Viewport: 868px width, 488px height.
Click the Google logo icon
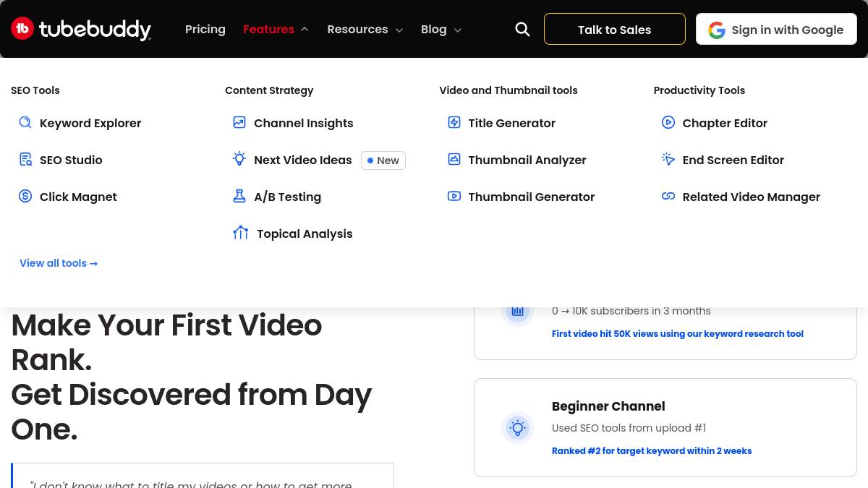717,30
